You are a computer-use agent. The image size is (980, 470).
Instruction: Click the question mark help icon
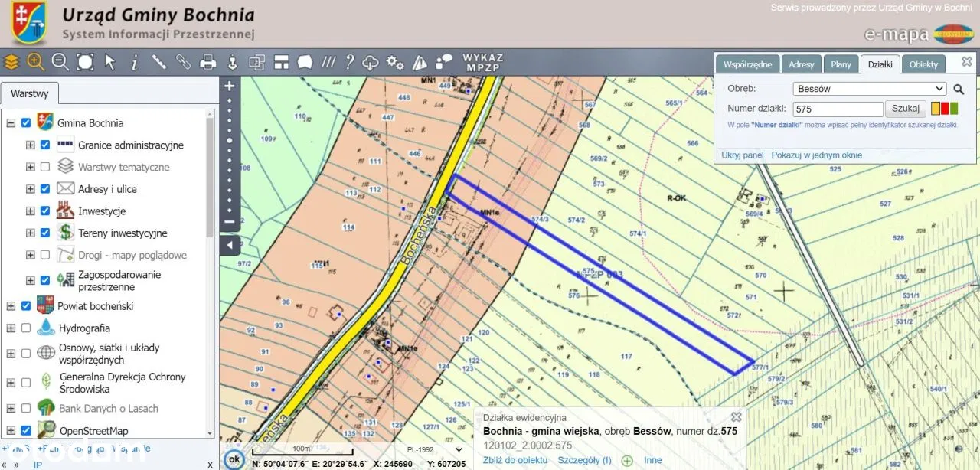pyautogui.click(x=349, y=62)
